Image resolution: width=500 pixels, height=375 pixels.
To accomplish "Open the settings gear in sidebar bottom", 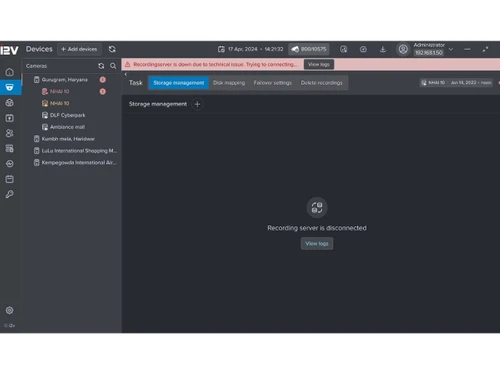I will click(x=10, y=310).
